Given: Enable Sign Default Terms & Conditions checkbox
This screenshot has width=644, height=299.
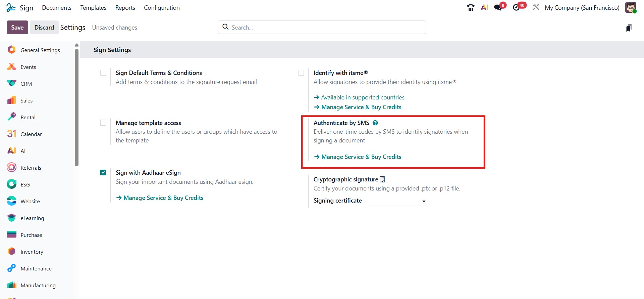Looking at the screenshot, I should (103, 73).
